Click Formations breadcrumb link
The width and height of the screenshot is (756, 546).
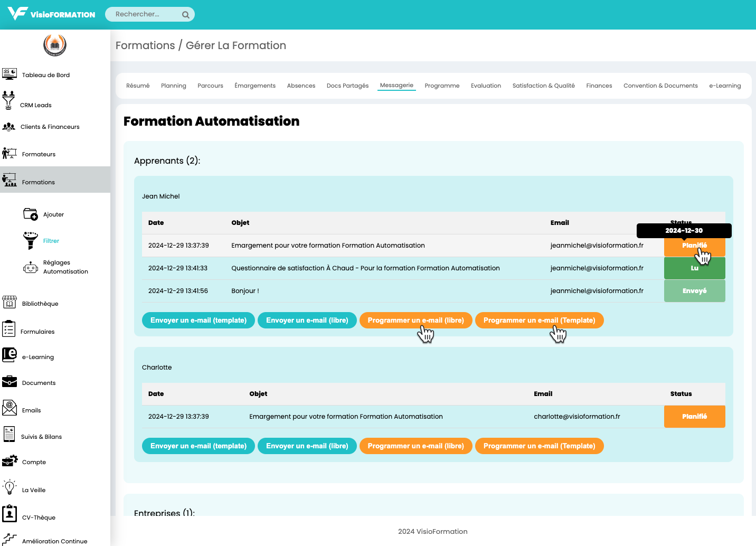pyautogui.click(x=145, y=45)
